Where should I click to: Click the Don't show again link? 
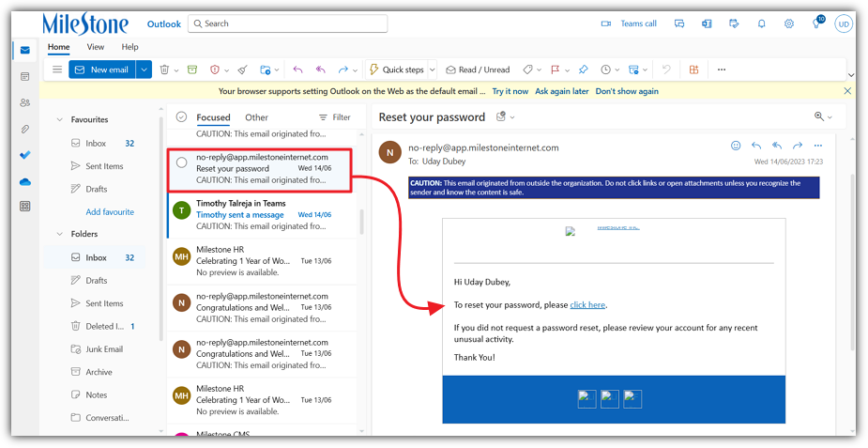pyautogui.click(x=627, y=91)
